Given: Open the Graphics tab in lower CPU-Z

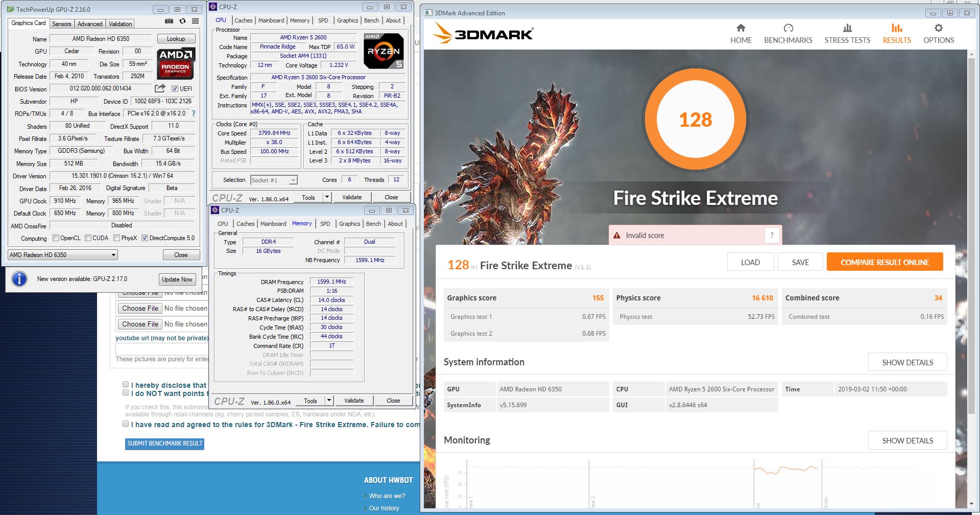Looking at the screenshot, I should [350, 224].
